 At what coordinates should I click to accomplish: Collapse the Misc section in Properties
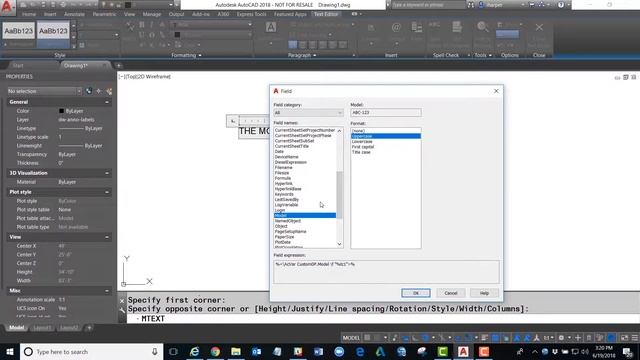107,291
